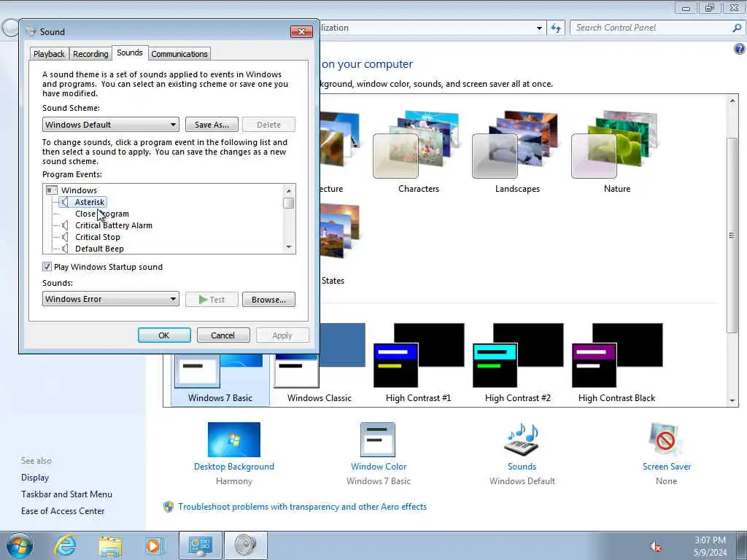
Task: Click the Windows category icon in Program Events
Action: (52, 190)
